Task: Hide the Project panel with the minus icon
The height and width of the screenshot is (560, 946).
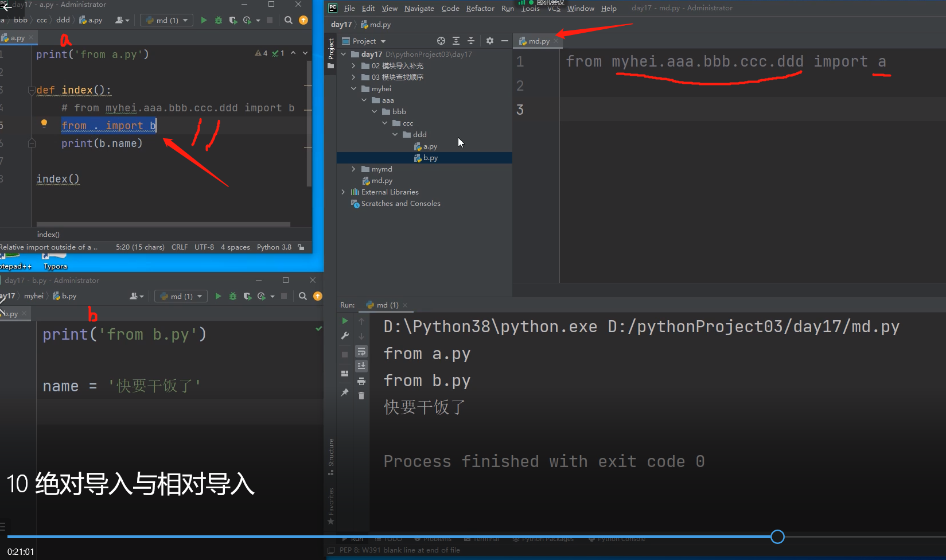Action: point(504,41)
